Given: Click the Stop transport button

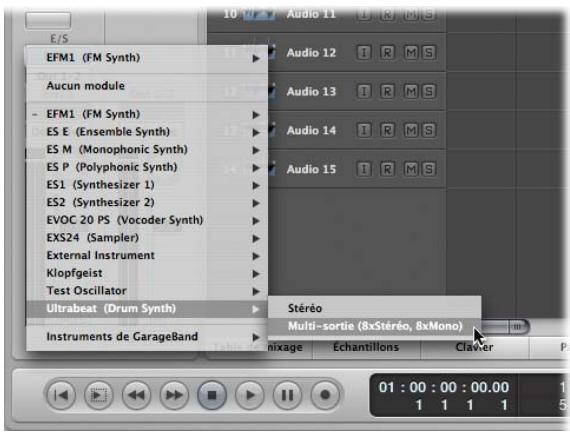Looking at the screenshot, I should 212,395.
